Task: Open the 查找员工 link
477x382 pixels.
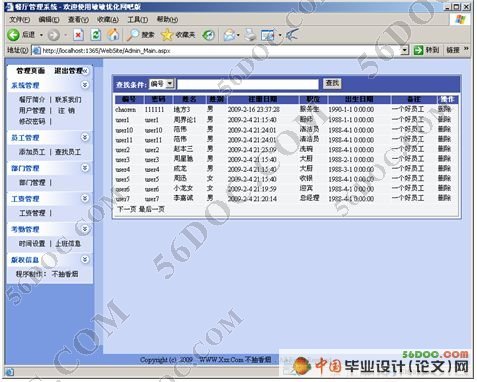Action: [x=68, y=152]
